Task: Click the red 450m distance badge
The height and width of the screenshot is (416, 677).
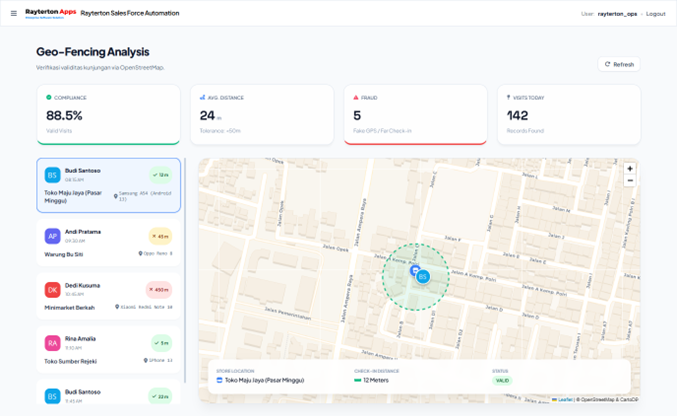Action: (158, 290)
